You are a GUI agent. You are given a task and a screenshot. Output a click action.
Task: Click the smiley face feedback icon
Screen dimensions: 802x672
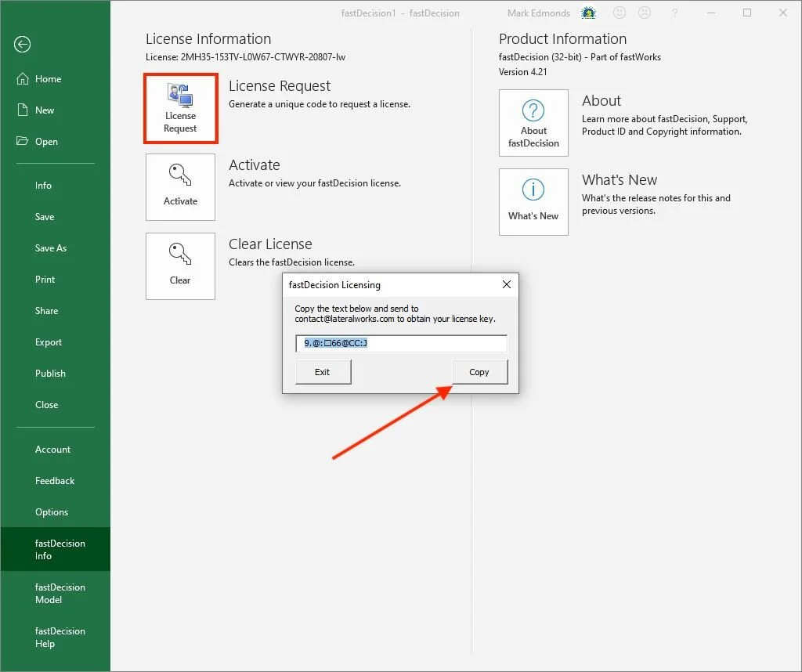point(620,13)
